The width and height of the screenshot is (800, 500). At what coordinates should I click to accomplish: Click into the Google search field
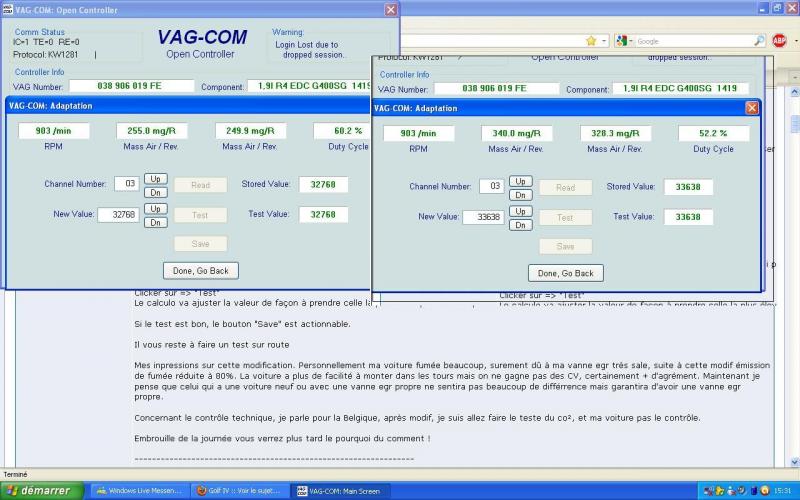(694, 41)
